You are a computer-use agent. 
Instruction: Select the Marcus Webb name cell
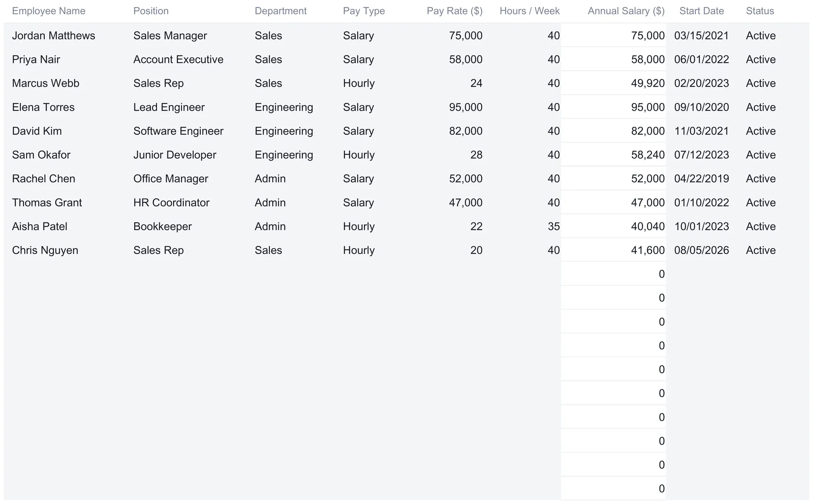click(46, 83)
